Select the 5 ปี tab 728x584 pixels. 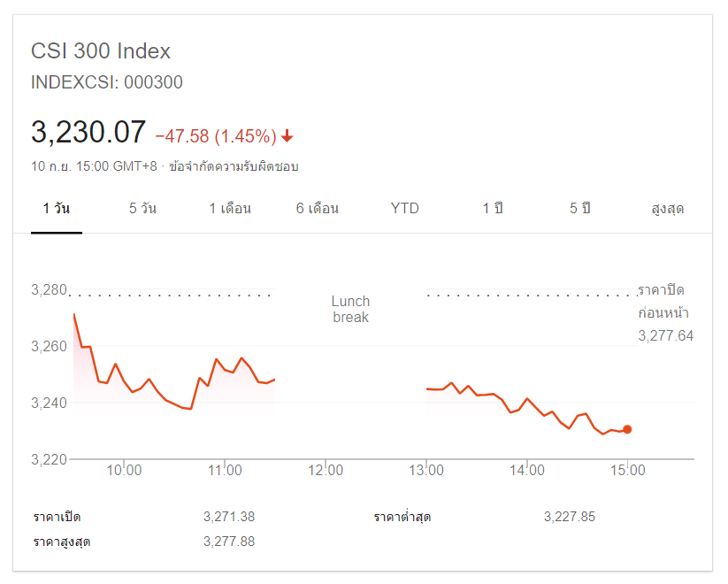coord(579,209)
